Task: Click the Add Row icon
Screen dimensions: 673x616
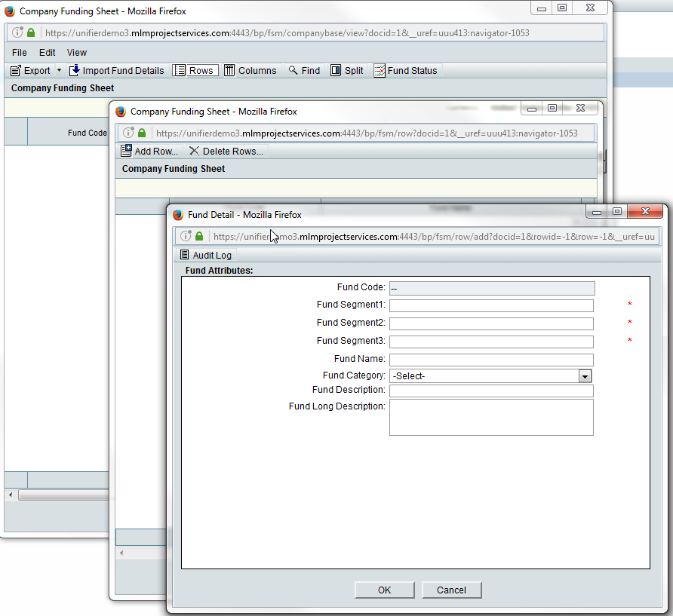Action: [x=127, y=151]
